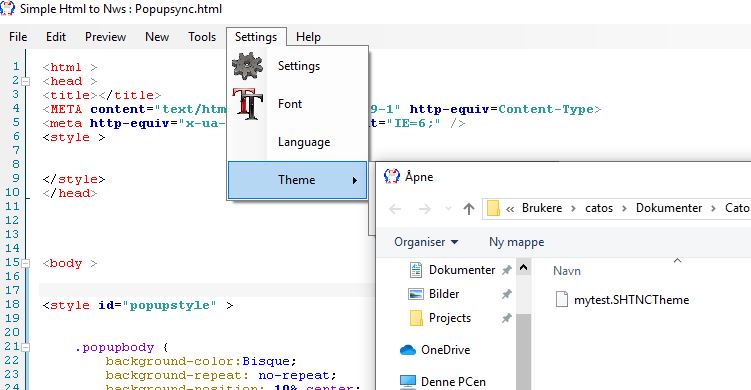751x390 pixels.
Task: Go back in the Åpne dialog
Action: point(395,209)
